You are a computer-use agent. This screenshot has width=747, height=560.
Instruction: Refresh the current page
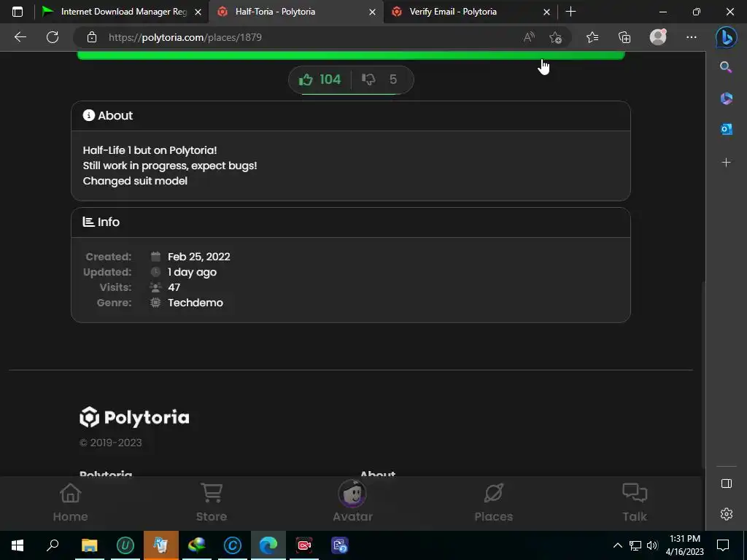coord(53,37)
